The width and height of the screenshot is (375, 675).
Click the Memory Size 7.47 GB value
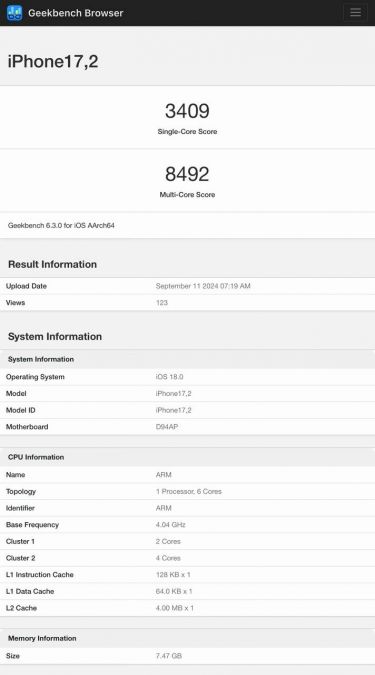(x=169, y=656)
